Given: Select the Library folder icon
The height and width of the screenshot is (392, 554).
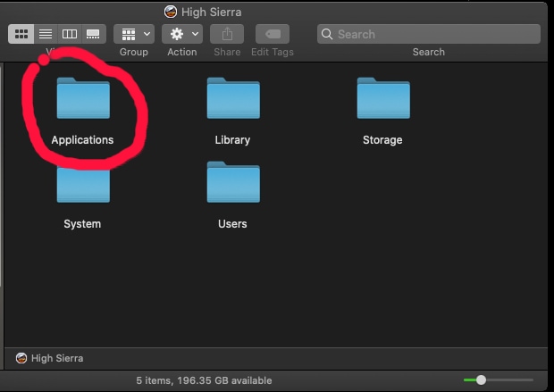Looking at the screenshot, I should 233,98.
